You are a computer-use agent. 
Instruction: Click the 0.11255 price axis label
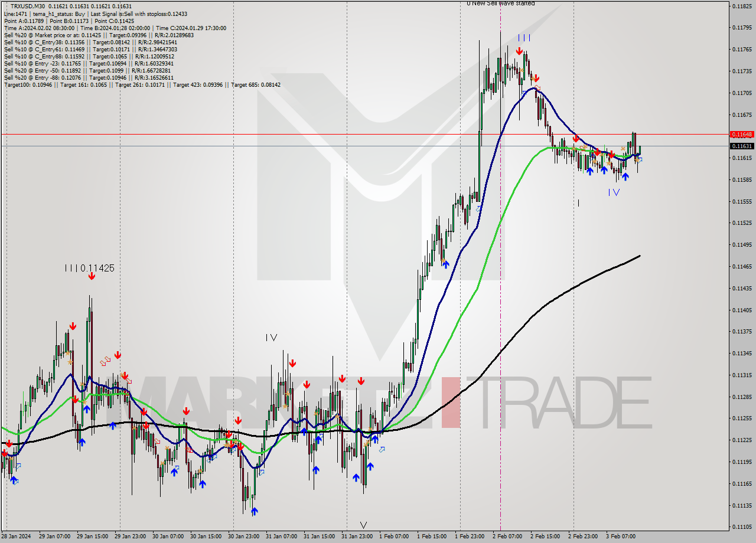coord(742,418)
